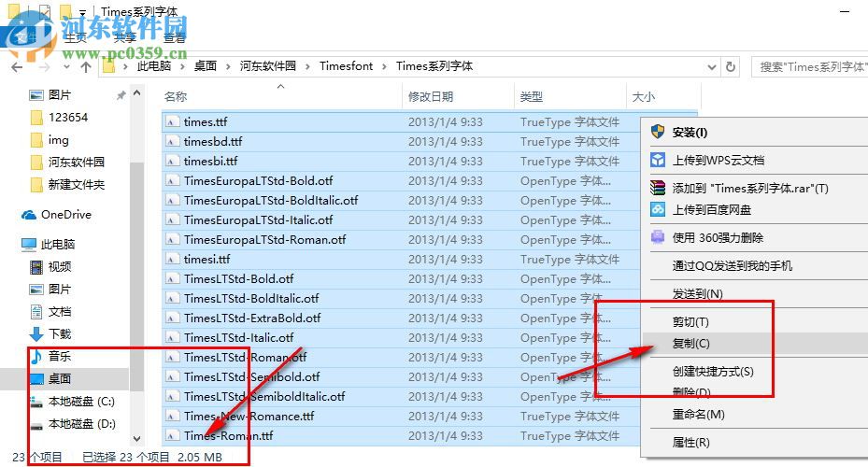Click the pinned 图片 quick access icon
Viewport: 868px width, 467px height.
coord(36,95)
